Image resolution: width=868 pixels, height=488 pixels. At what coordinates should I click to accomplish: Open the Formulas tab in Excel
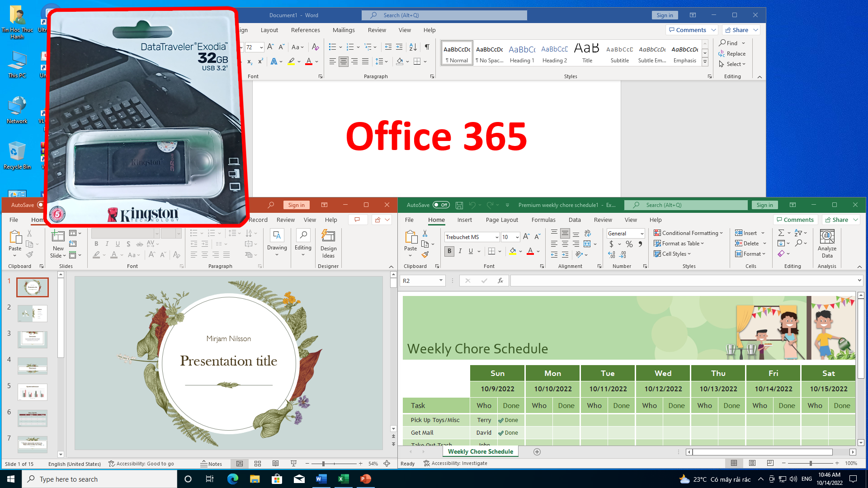tap(542, 220)
